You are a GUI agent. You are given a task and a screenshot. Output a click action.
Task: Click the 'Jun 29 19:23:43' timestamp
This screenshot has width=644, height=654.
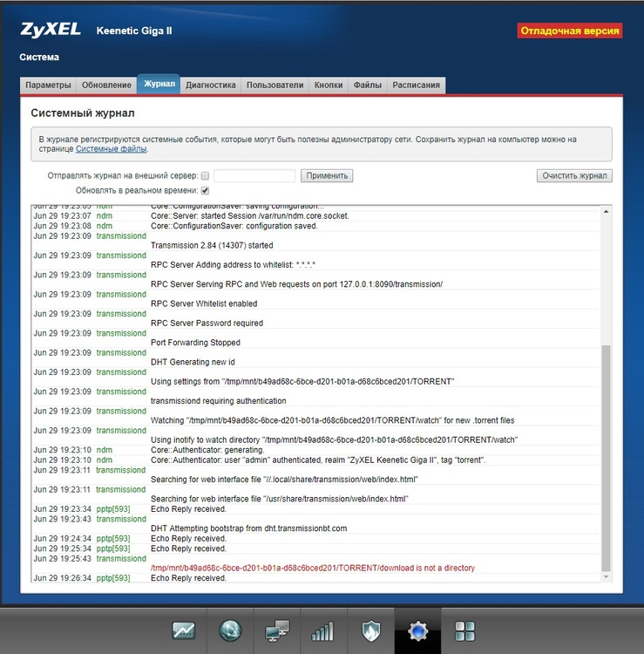tap(62, 519)
